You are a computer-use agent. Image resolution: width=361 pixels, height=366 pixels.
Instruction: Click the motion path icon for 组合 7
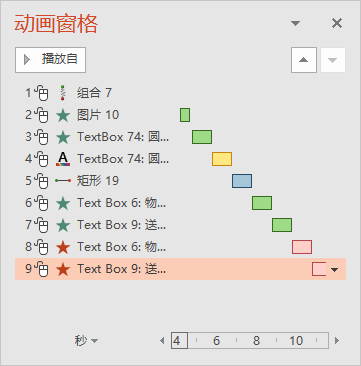pos(63,93)
